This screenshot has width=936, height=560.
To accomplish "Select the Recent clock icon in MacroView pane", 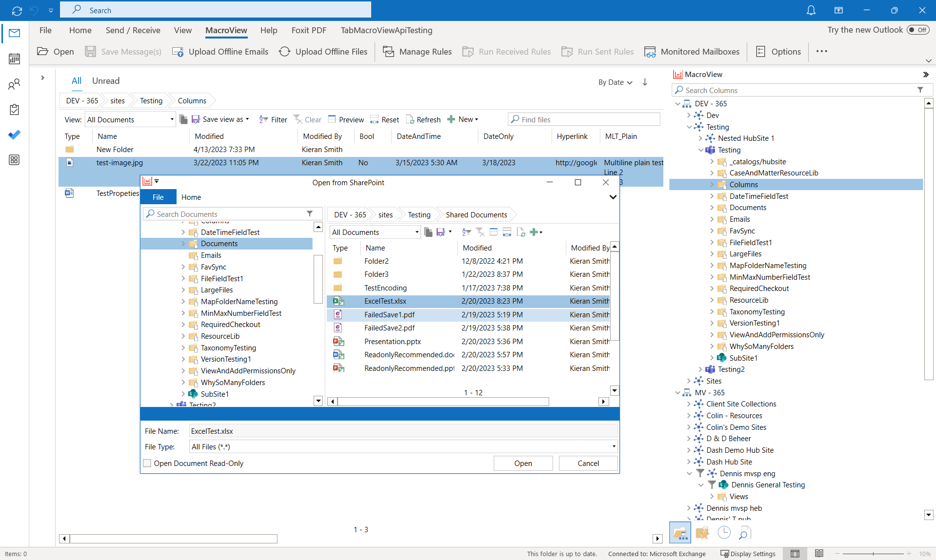I will click(x=724, y=533).
